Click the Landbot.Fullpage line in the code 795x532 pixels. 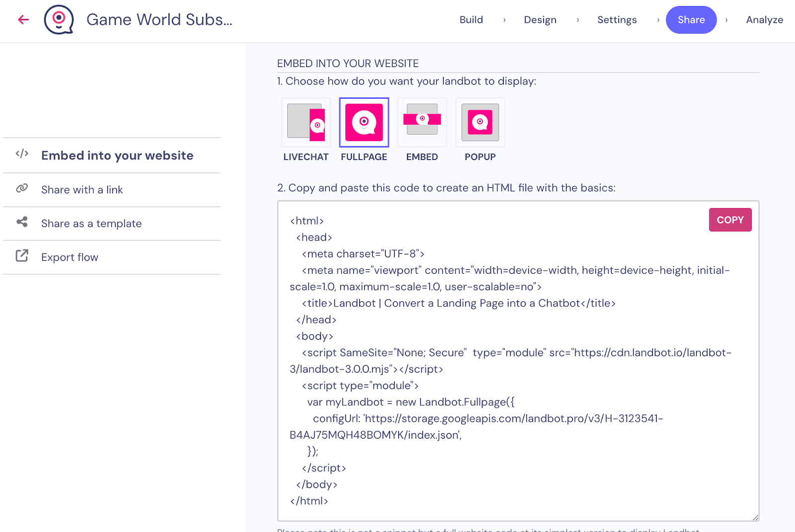click(x=411, y=402)
